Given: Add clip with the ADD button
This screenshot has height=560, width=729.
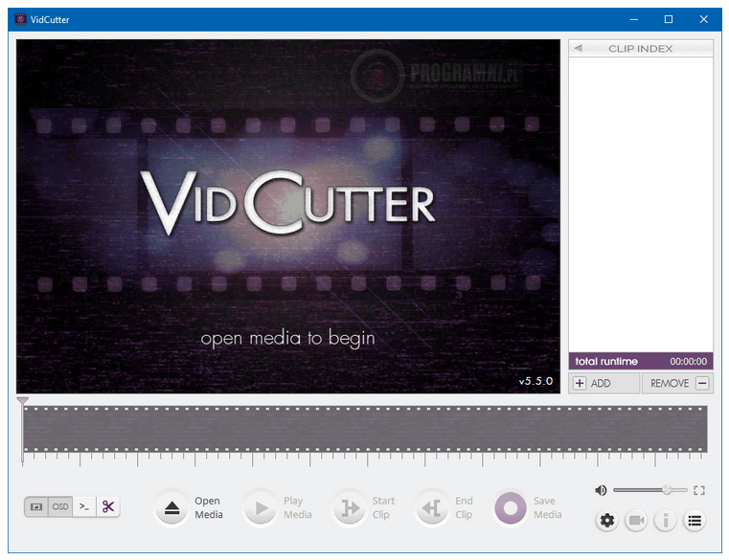Looking at the screenshot, I should [x=604, y=384].
